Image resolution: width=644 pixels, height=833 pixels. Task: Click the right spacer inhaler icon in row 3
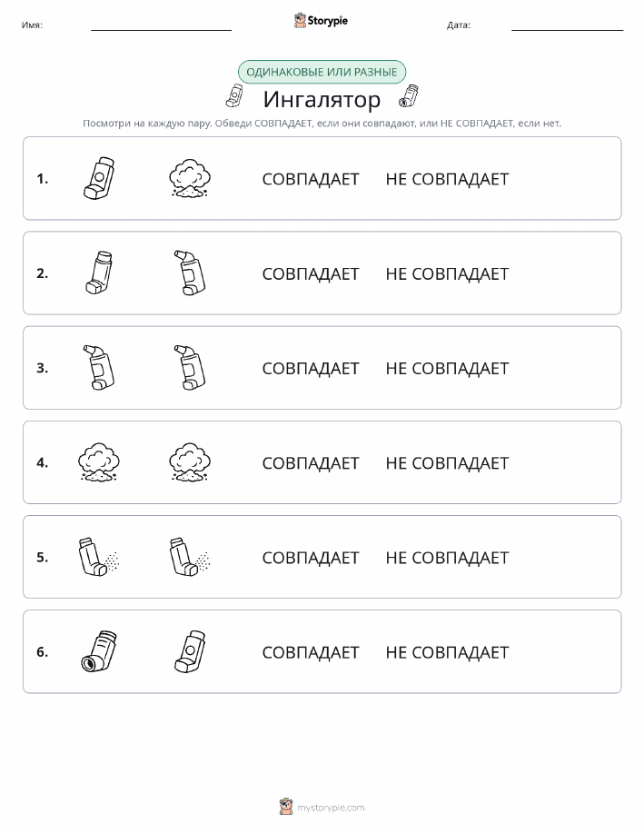click(190, 368)
